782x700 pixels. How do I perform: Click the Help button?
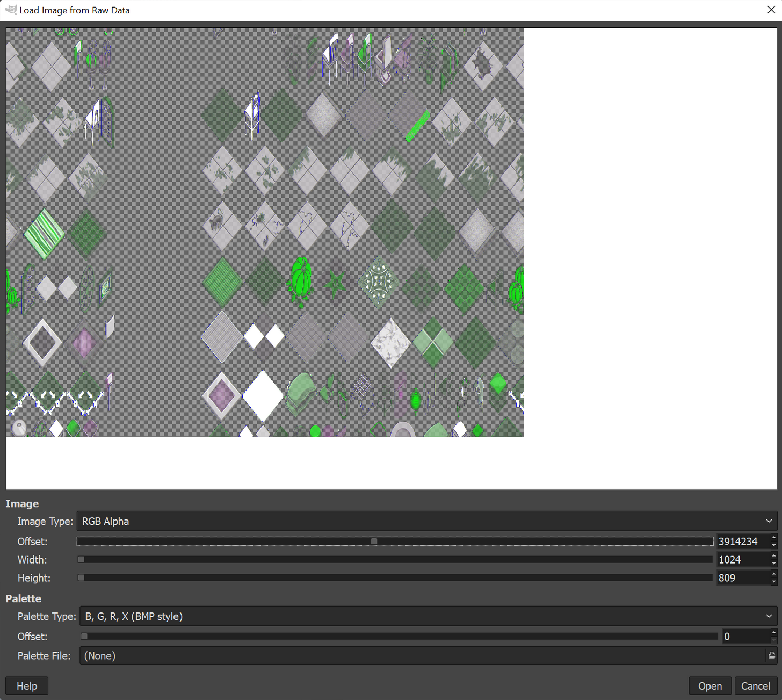26,685
